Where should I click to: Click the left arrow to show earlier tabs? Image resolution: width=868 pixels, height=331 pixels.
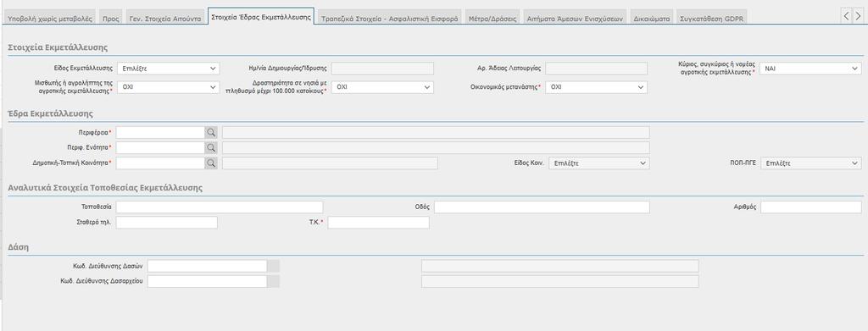click(x=847, y=16)
